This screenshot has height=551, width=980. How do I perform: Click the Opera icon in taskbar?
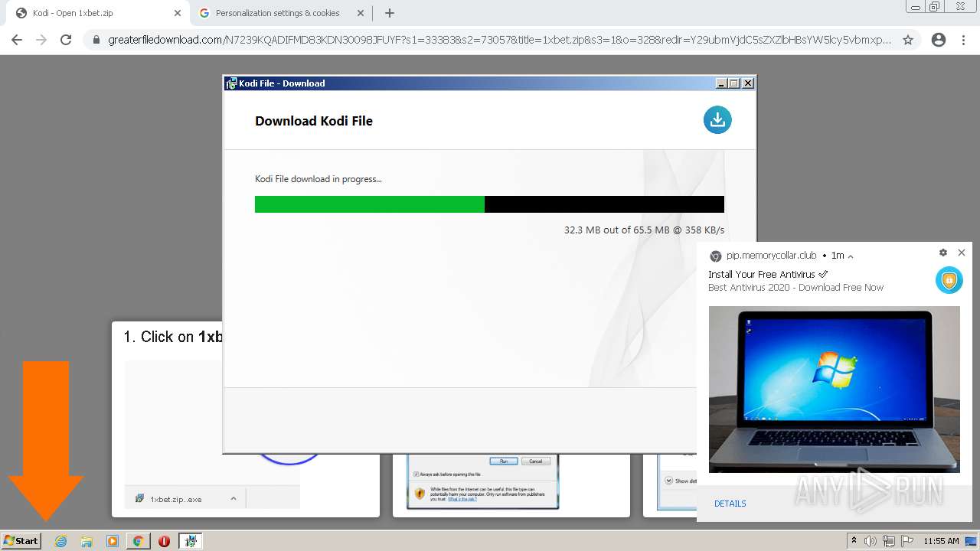point(164,541)
